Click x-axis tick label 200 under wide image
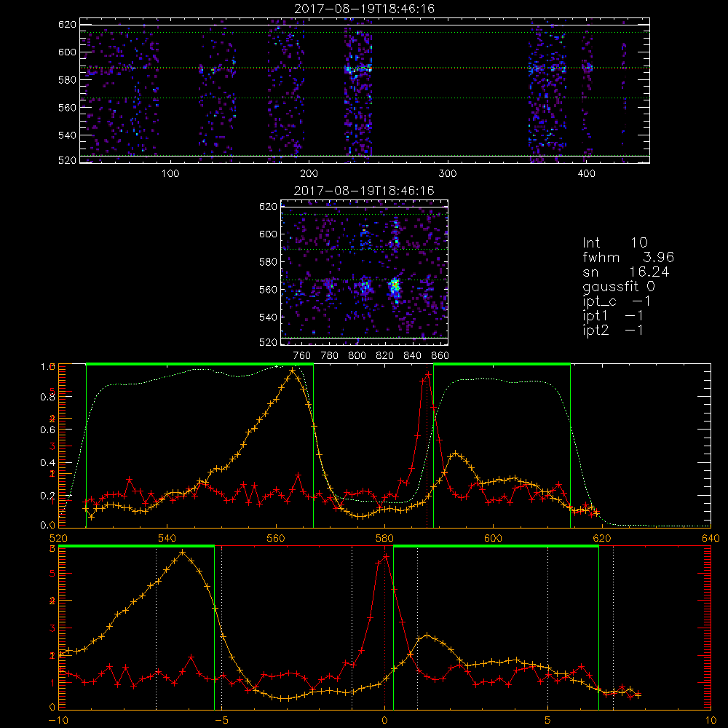728x728 pixels. pyautogui.click(x=309, y=174)
